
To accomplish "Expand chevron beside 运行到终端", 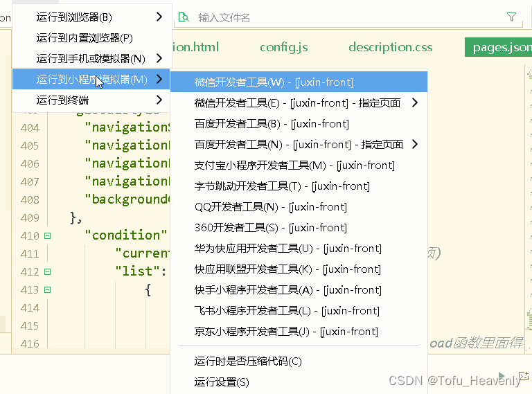I will pyautogui.click(x=159, y=100).
